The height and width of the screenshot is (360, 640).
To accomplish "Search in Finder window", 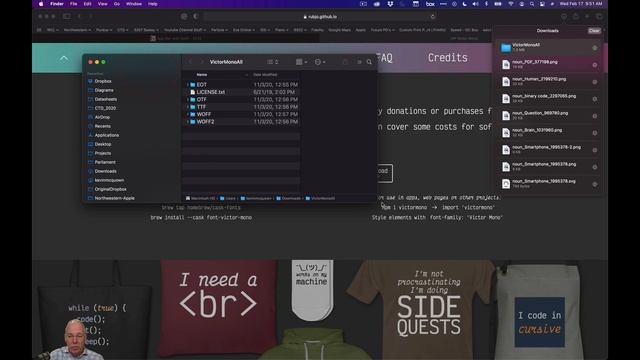I will point(369,62).
